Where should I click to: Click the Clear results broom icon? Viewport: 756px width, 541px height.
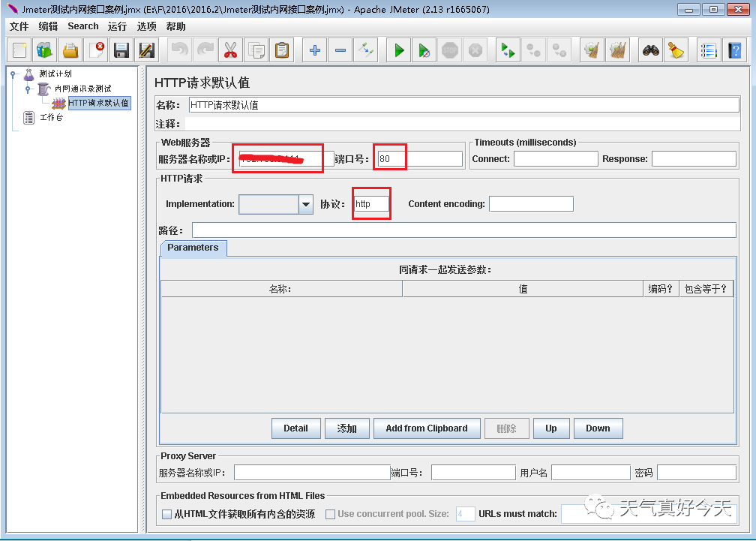tap(592, 50)
